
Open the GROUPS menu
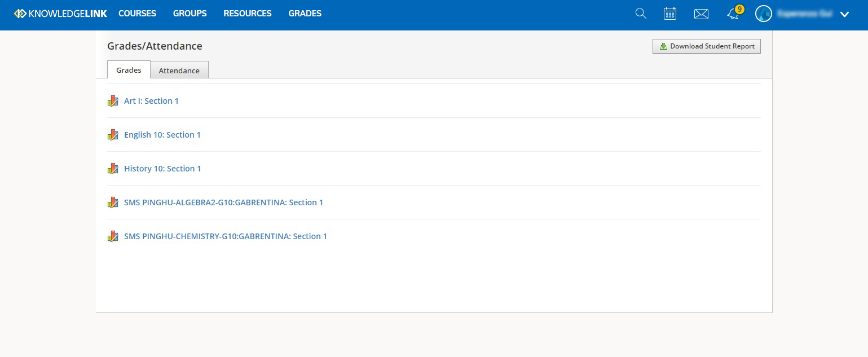(190, 14)
